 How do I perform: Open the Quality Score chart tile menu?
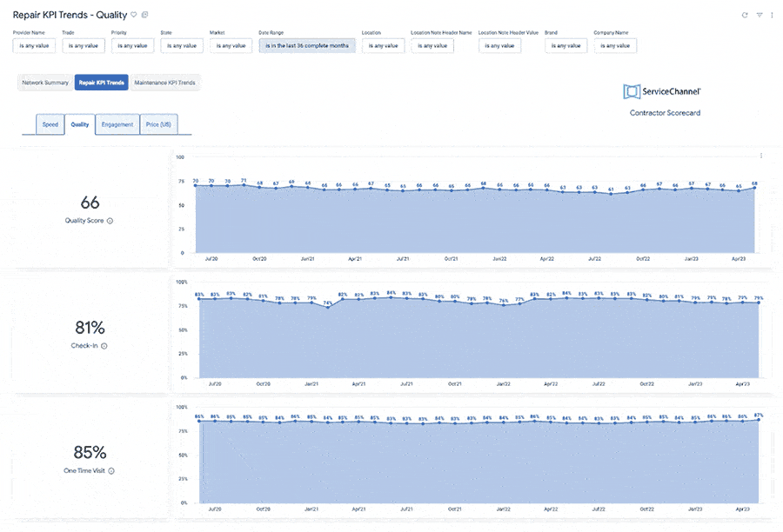tap(761, 156)
